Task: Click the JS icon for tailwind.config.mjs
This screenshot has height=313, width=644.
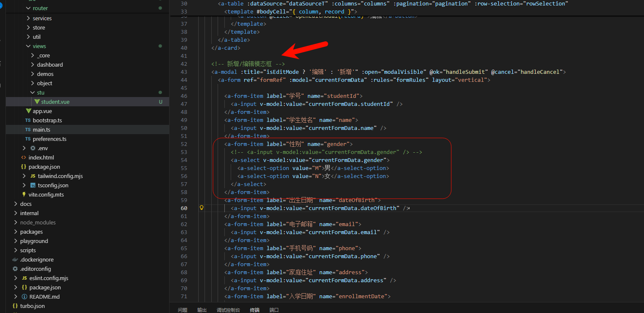Action: point(32,176)
